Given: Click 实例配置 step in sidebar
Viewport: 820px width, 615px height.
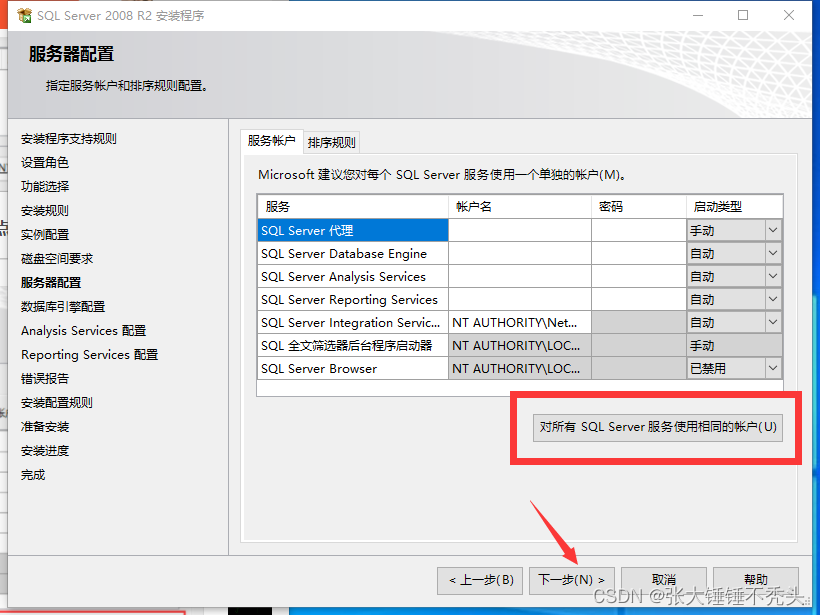Looking at the screenshot, I should [45, 235].
